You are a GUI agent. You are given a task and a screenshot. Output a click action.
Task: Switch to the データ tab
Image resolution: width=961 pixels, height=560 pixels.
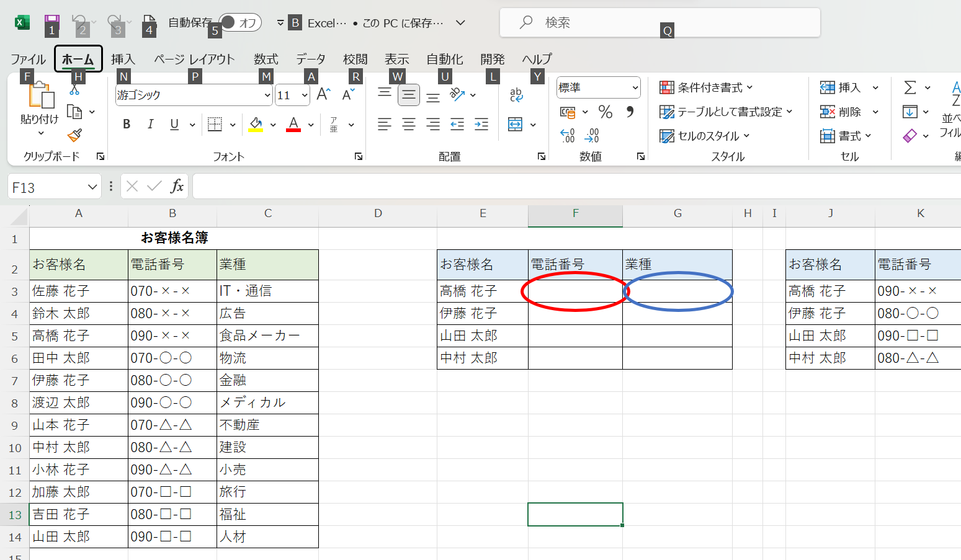coord(311,59)
